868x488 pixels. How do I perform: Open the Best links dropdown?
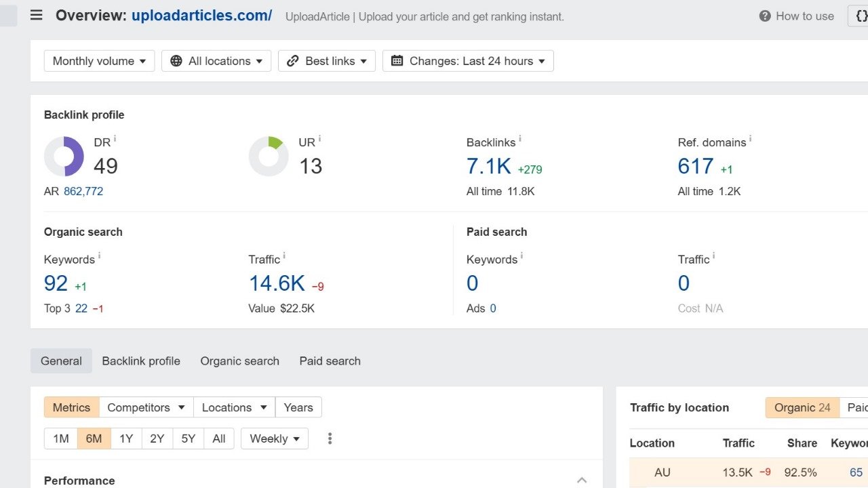(327, 61)
